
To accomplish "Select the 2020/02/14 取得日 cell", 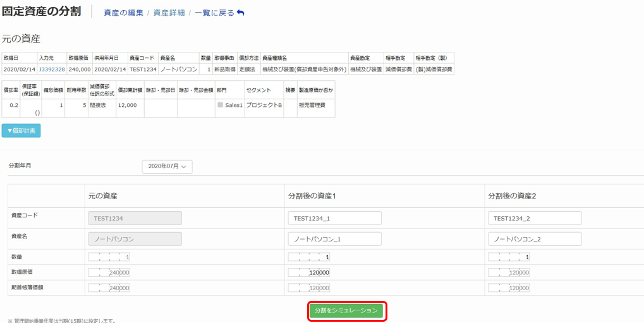I will (x=20, y=70).
